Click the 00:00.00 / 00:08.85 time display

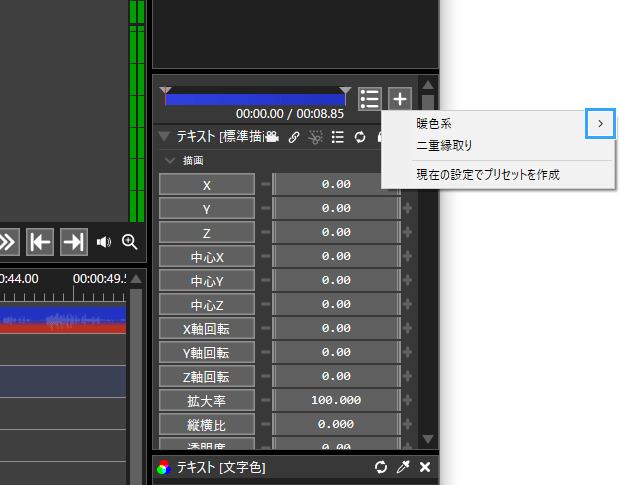[290, 114]
